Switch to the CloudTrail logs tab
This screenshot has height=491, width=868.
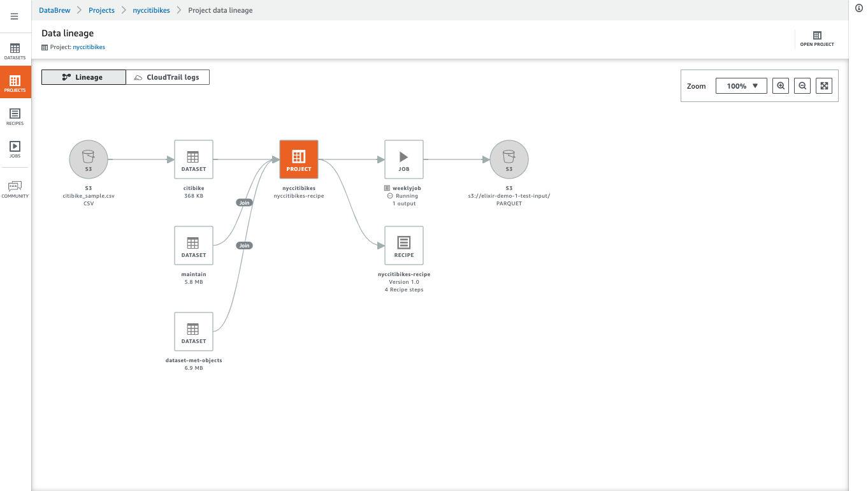[x=168, y=77]
